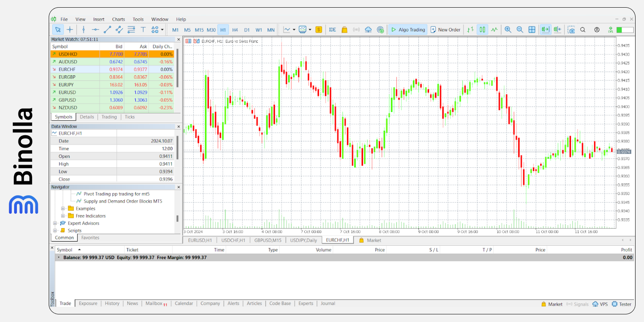This screenshot has width=644, height=322.
Task: Close the Data Window panel
Action: coord(179,126)
